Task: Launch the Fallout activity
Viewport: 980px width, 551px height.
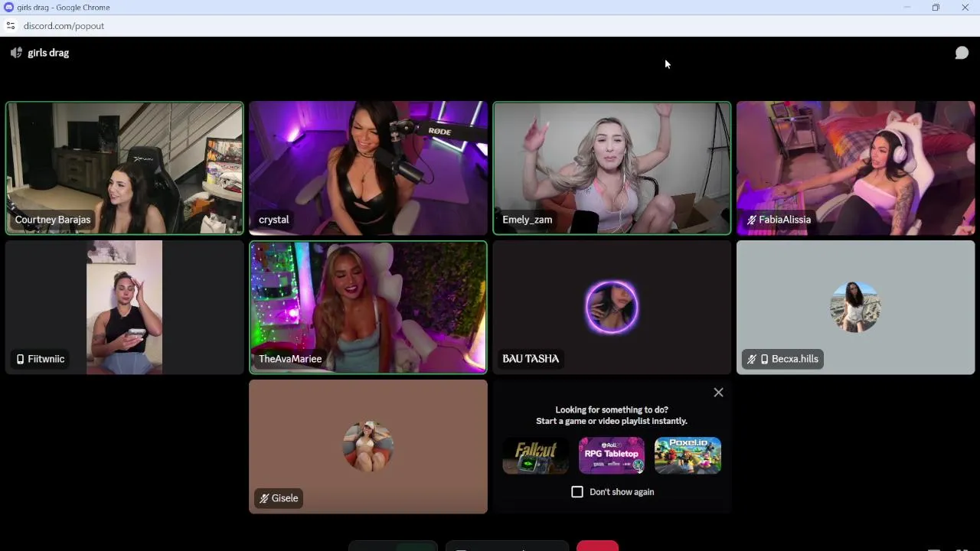Action: 535,455
